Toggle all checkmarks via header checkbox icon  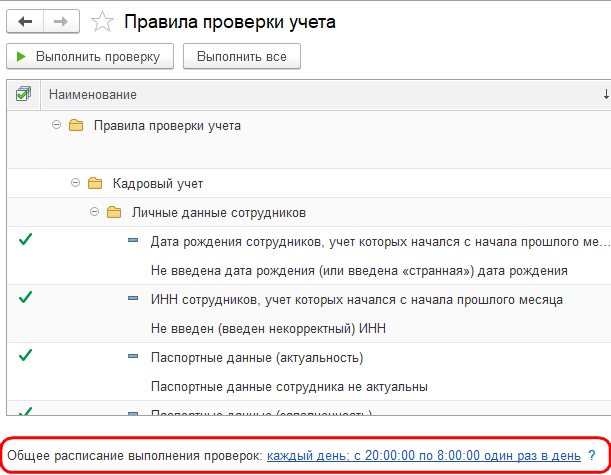[23, 94]
